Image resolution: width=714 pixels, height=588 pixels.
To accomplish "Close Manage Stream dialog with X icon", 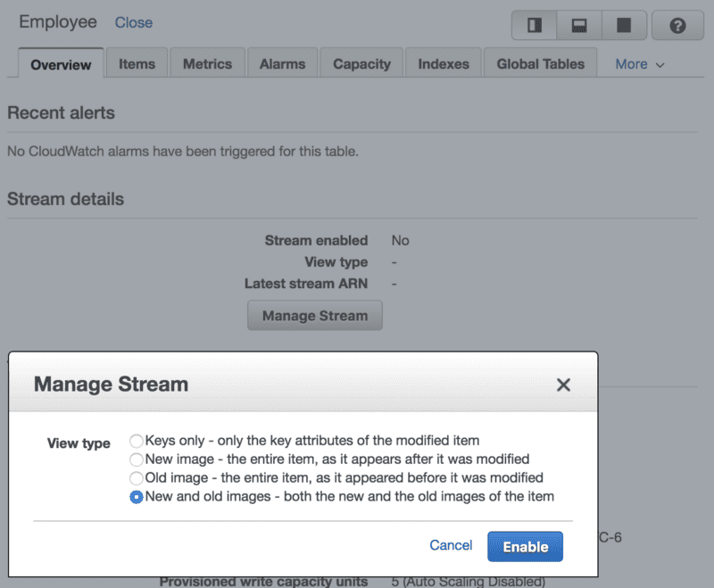I will click(x=563, y=385).
